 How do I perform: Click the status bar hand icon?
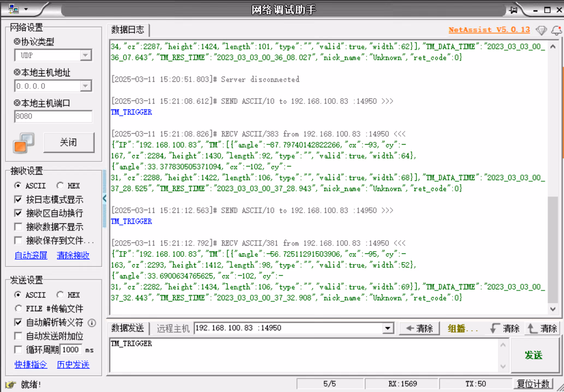coord(11,384)
